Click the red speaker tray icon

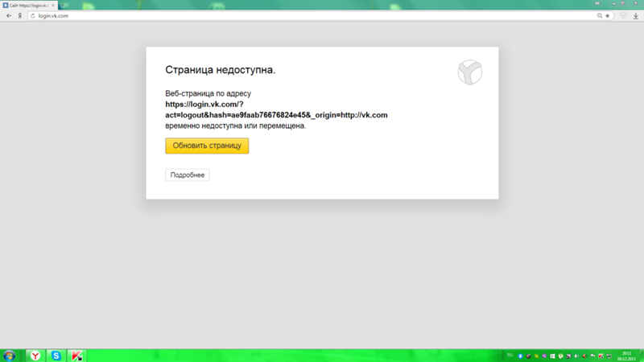click(x=584, y=356)
